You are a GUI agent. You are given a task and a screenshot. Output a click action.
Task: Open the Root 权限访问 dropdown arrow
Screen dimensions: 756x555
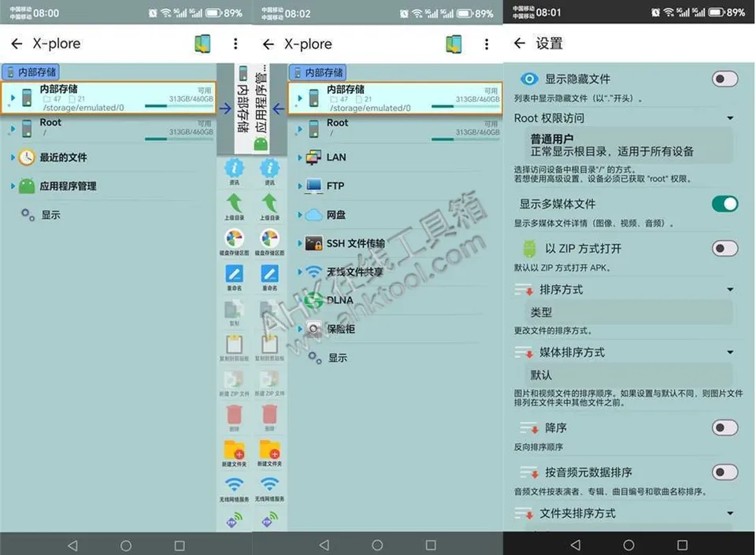[731, 118]
